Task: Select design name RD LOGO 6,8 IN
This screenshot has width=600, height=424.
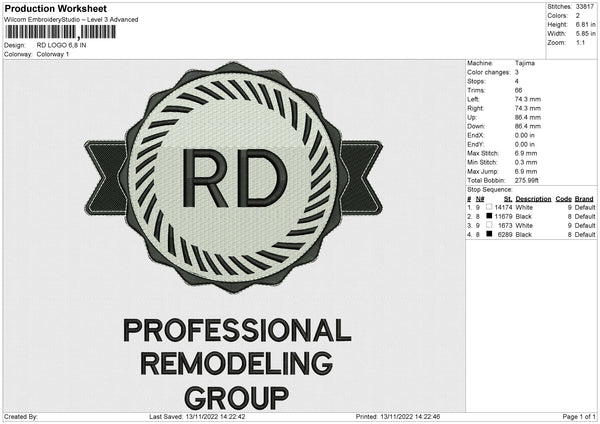Action: (x=61, y=45)
